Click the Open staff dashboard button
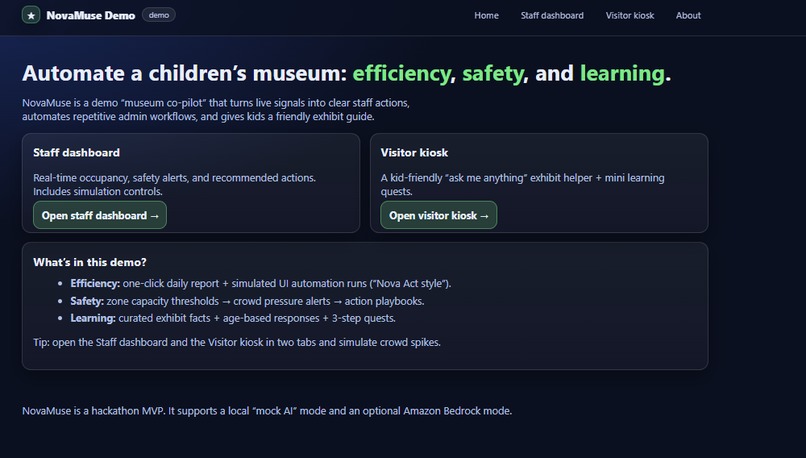The width and height of the screenshot is (806, 458). pos(100,215)
